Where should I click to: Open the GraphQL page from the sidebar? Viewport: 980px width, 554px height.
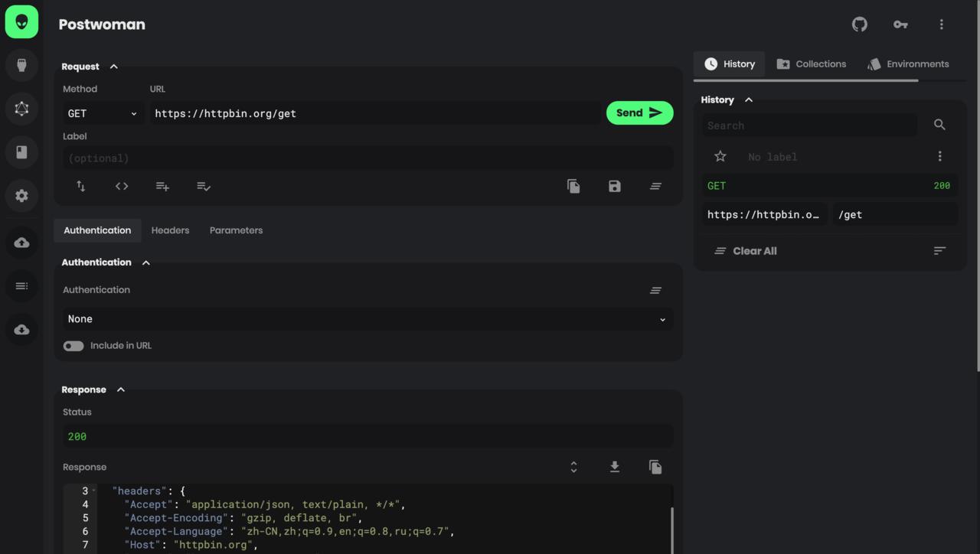[21, 109]
